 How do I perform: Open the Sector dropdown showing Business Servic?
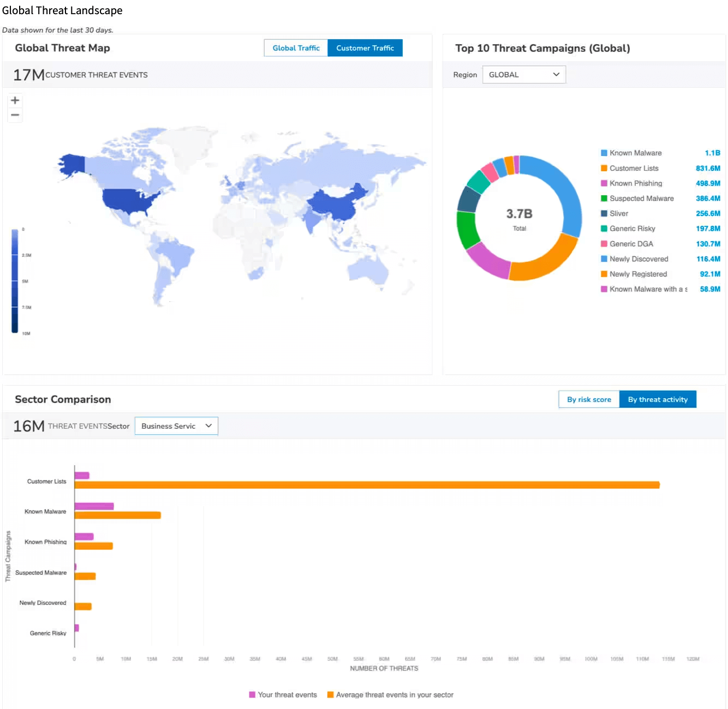(176, 426)
